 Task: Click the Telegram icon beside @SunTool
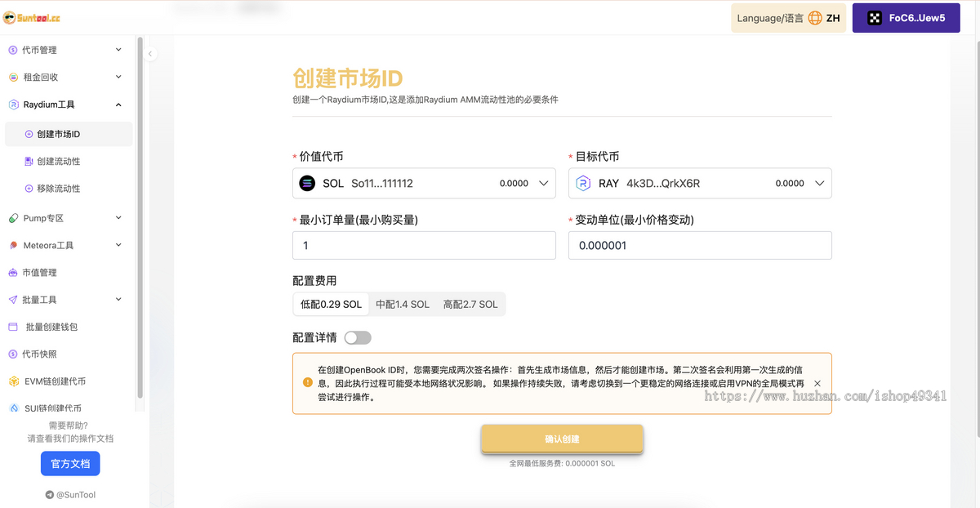tap(50, 495)
